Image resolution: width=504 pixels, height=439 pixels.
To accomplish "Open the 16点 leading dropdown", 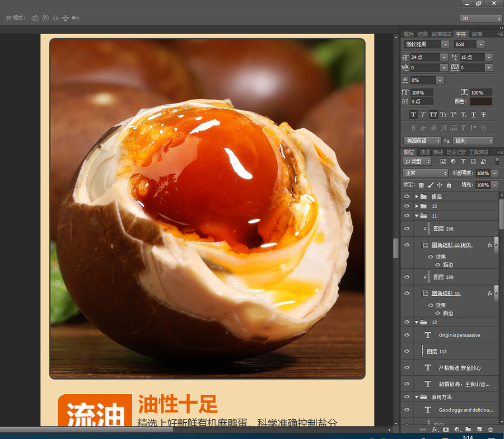I will click(489, 57).
